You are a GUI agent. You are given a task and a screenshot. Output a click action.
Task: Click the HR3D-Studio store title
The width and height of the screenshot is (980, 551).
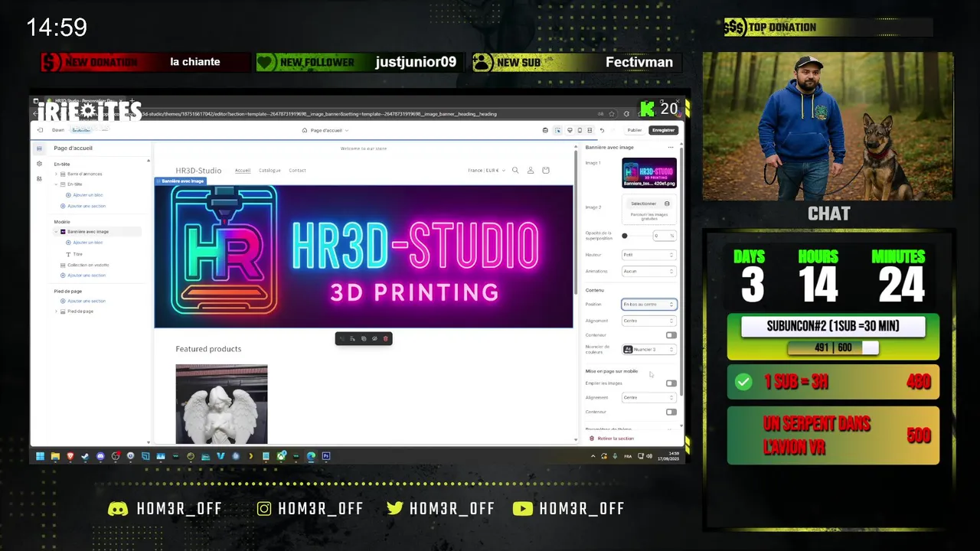(198, 171)
